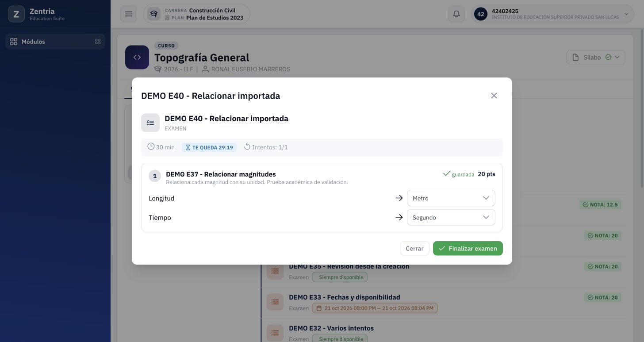This screenshot has height=342, width=644.
Task: Click the DEMO E33 date range badge
Action: point(375,308)
